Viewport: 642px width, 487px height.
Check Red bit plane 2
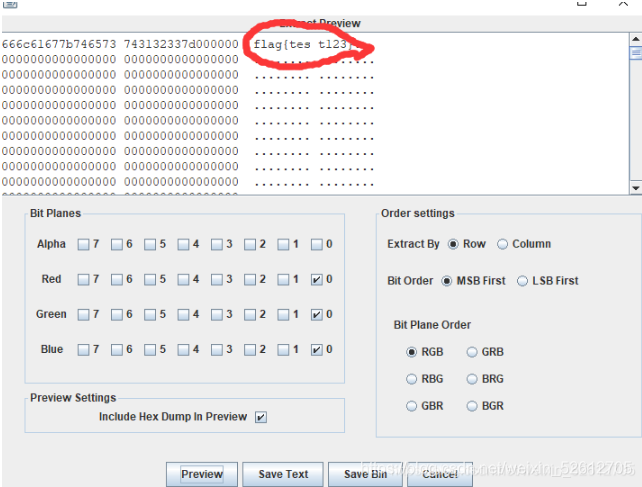tap(250, 280)
